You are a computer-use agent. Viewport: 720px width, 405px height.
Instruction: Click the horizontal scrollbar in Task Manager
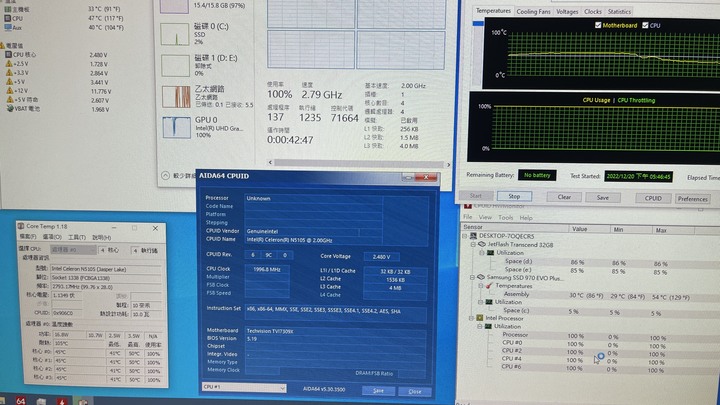pos(359,163)
